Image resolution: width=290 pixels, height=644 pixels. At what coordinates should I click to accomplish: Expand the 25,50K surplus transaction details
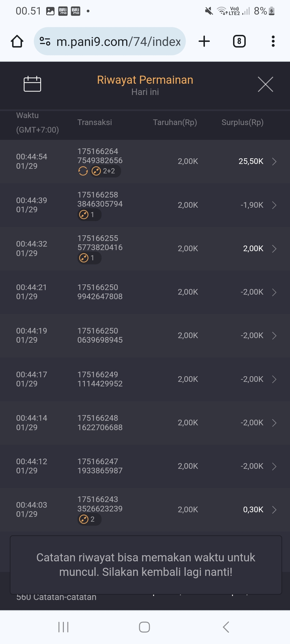[x=274, y=162]
